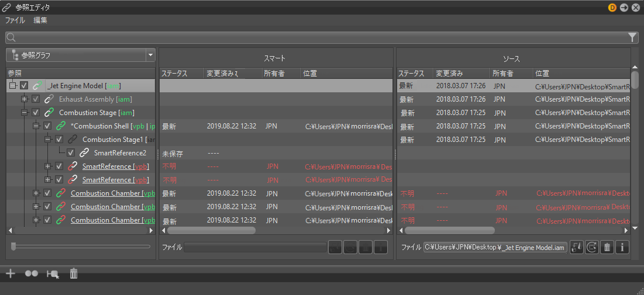Click the horizontal scrollbar under the ソース table
Screen dimensions: 644x295
tap(449, 231)
